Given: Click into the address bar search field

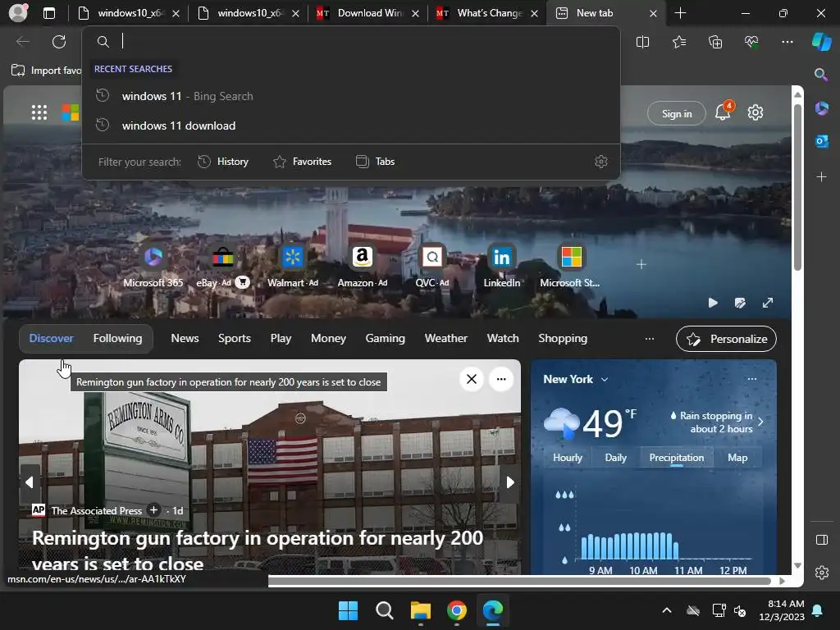Looking at the screenshot, I should tap(351, 42).
